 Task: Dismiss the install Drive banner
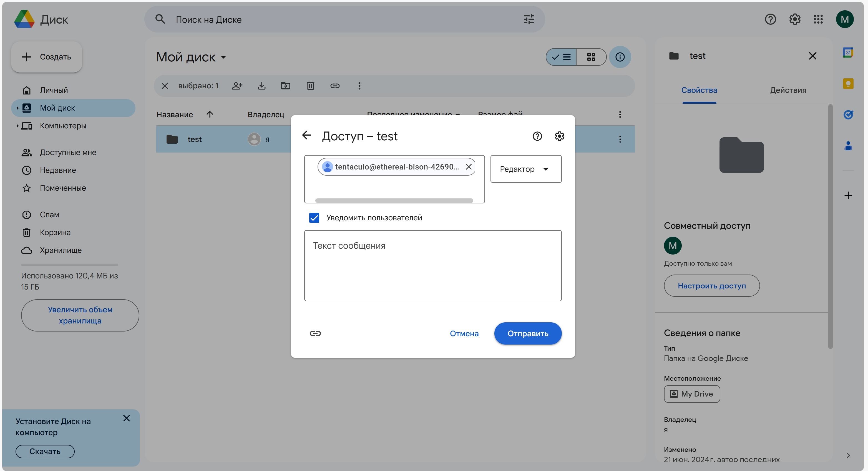pos(126,418)
